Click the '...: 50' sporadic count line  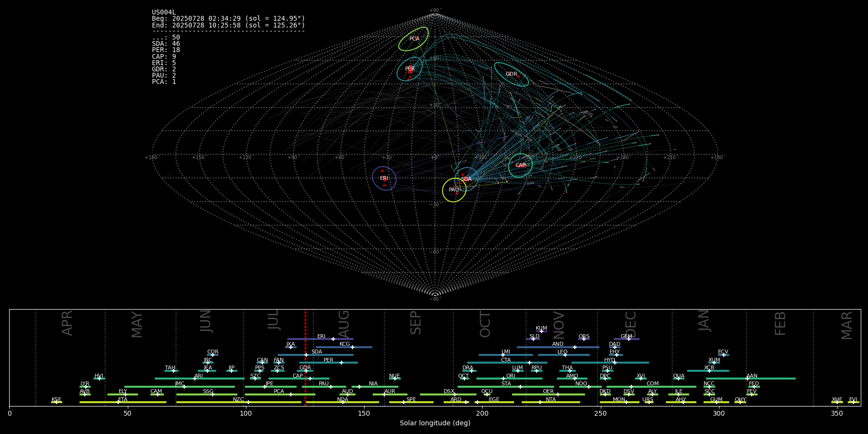point(166,38)
